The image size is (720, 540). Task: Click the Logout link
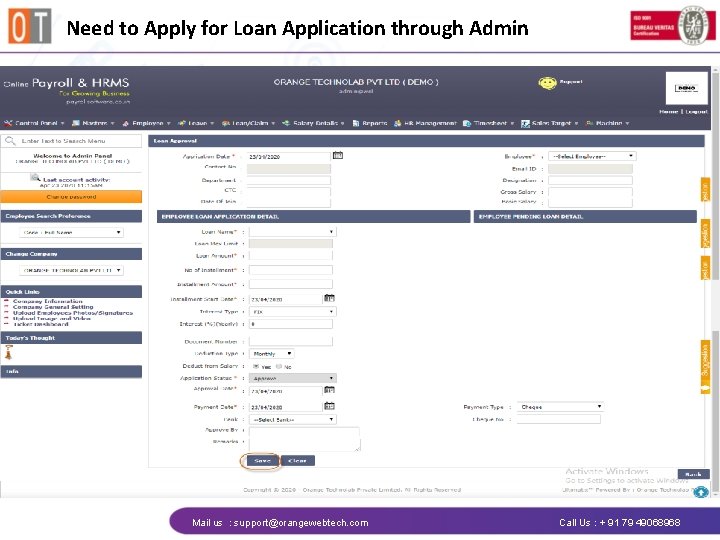(x=697, y=112)
